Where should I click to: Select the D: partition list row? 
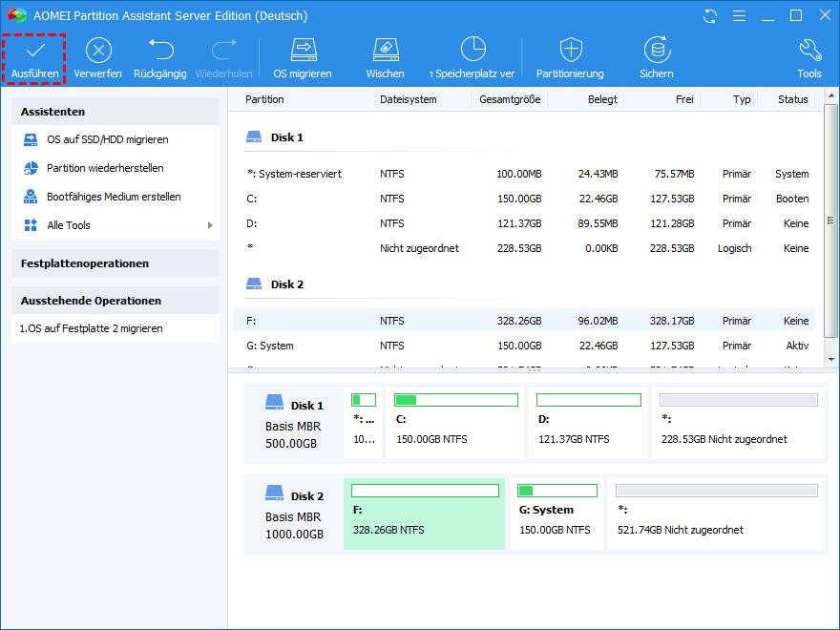[x=524, y=223]
